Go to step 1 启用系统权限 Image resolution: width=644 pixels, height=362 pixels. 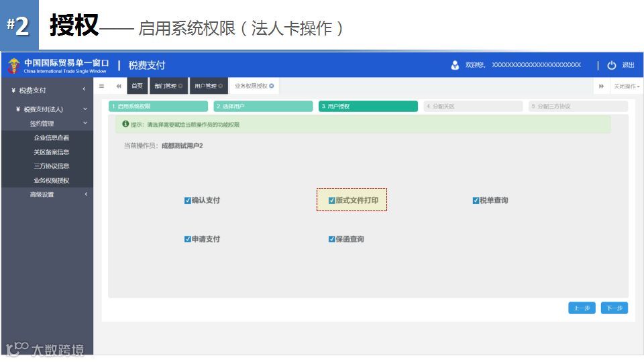(x=158, y=107)
